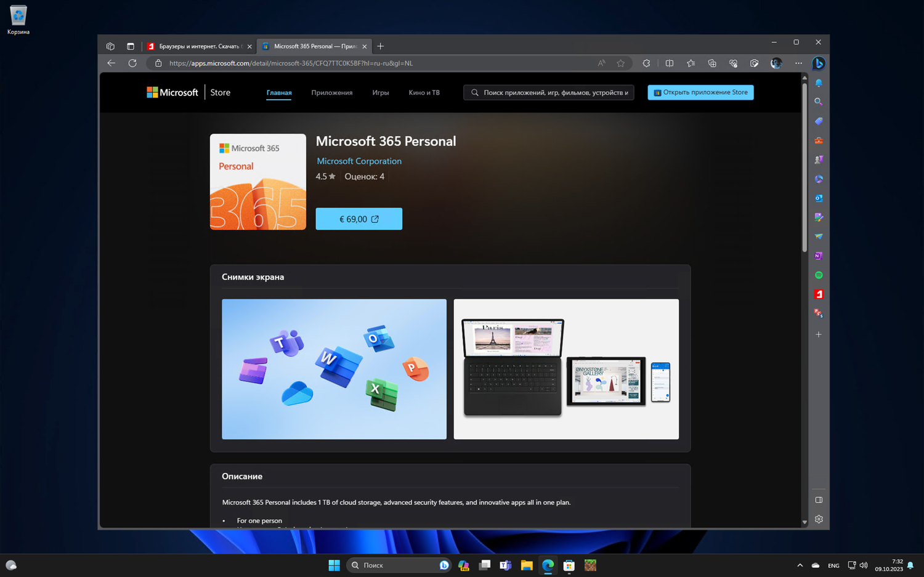Close the Microsoft 365 Personal tab
The image size is (924, 577).
tap(365, 46)
